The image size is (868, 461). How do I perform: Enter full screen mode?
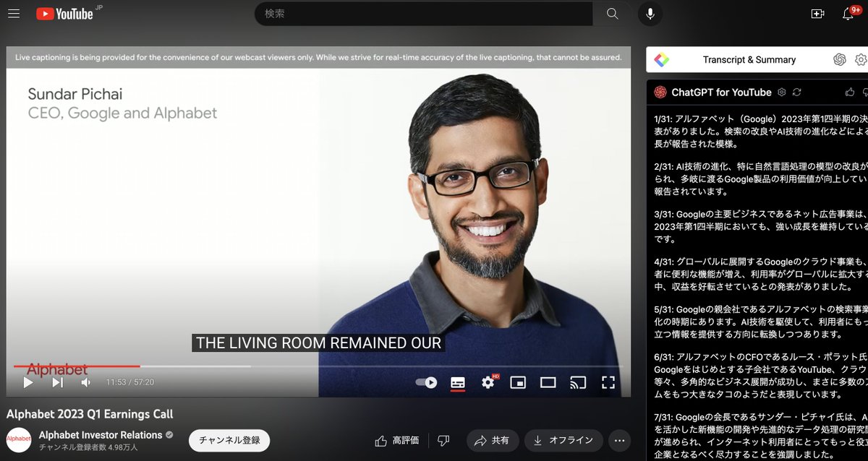pos(608,382)
